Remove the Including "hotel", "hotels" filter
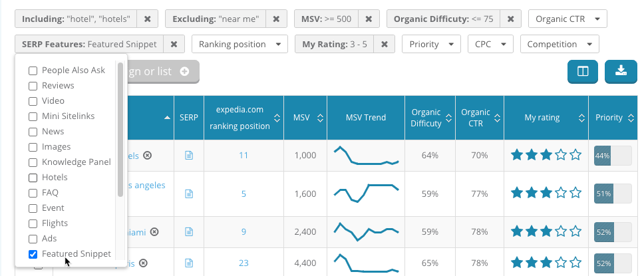 coord(149,19)
